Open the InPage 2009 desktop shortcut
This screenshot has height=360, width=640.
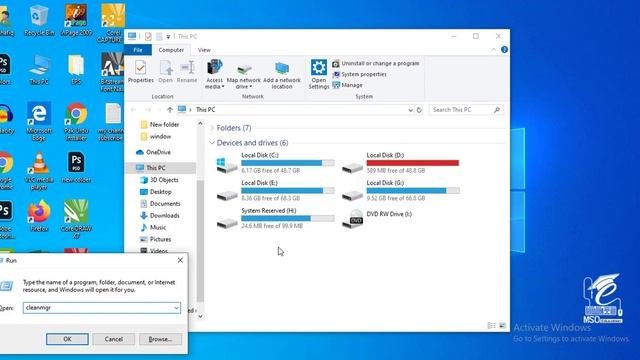click(x=76, y=20)
